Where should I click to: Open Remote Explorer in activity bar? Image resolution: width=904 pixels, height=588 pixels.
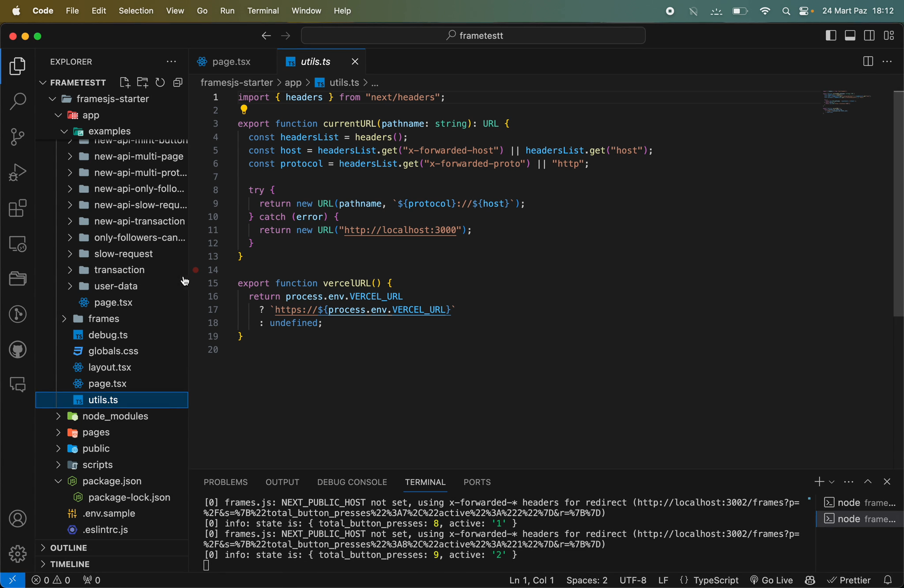(18, 243)
